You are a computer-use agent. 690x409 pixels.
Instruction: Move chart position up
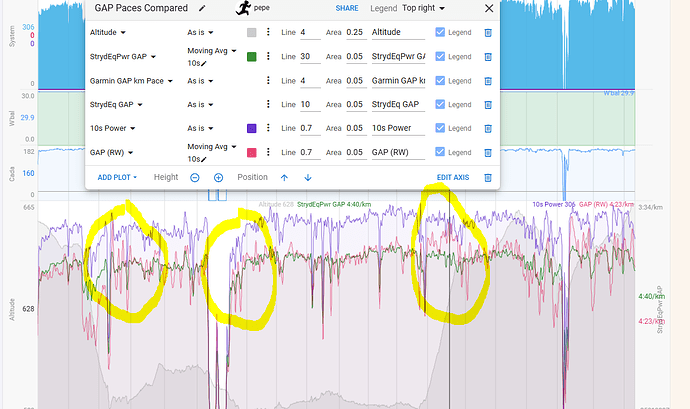(x=284, y=177)
